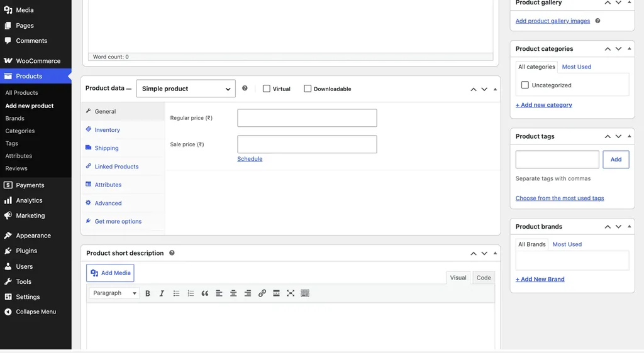Insert a numbered list in the editor
The image size is (644, 353).
pyautogui.click(x=191, y=293)
